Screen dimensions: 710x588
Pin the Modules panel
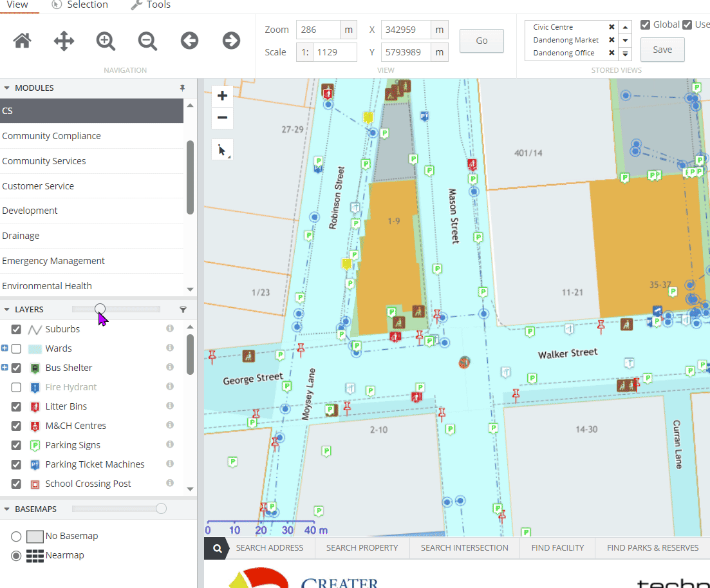pos(182,88)
